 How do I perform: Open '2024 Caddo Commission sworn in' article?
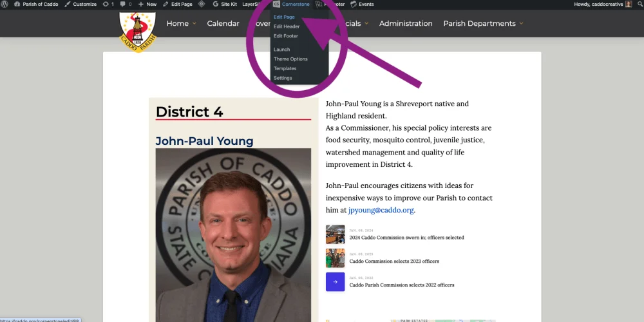(406, 238)
